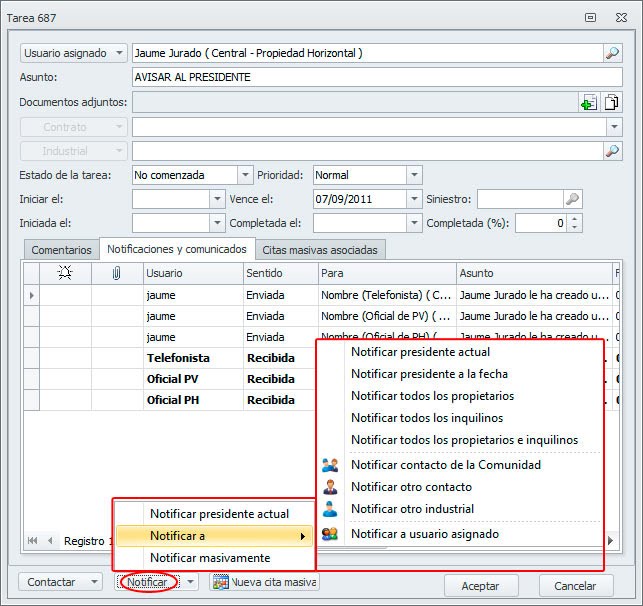The height and width of the screenshot is (606, 643).
Task: Click first row indicator arrow in grid
Action: click(x=32, y=295)
